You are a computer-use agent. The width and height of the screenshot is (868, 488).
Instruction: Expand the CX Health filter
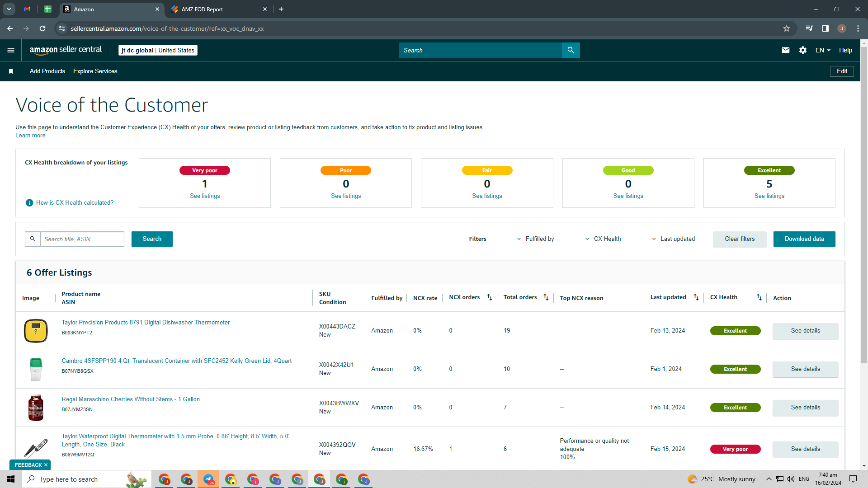tap(603, 239)
